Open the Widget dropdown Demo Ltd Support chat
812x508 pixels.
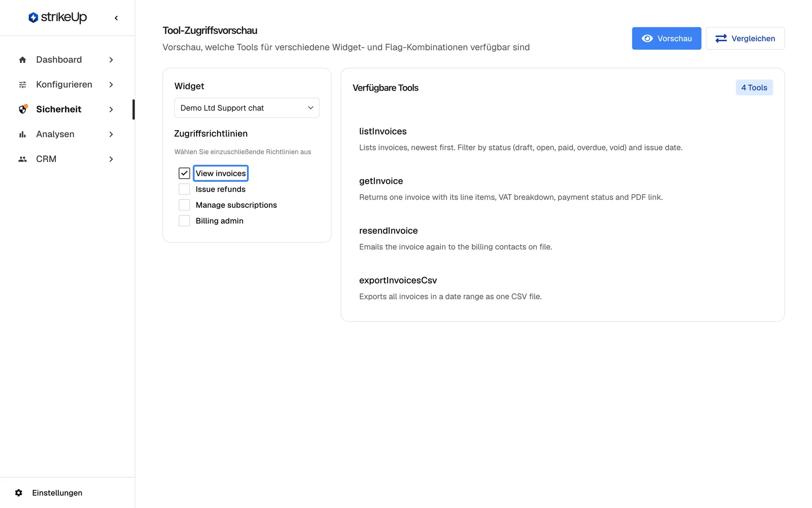click(x=247, y=108)
